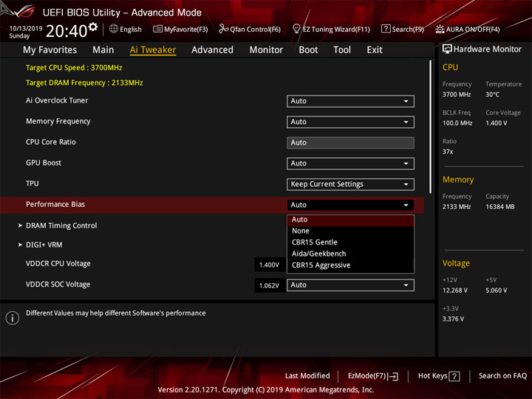Click the EZ Tuning Wizard lightbulb icon
This screenshot has height=399, width=532.
[296, 29]
